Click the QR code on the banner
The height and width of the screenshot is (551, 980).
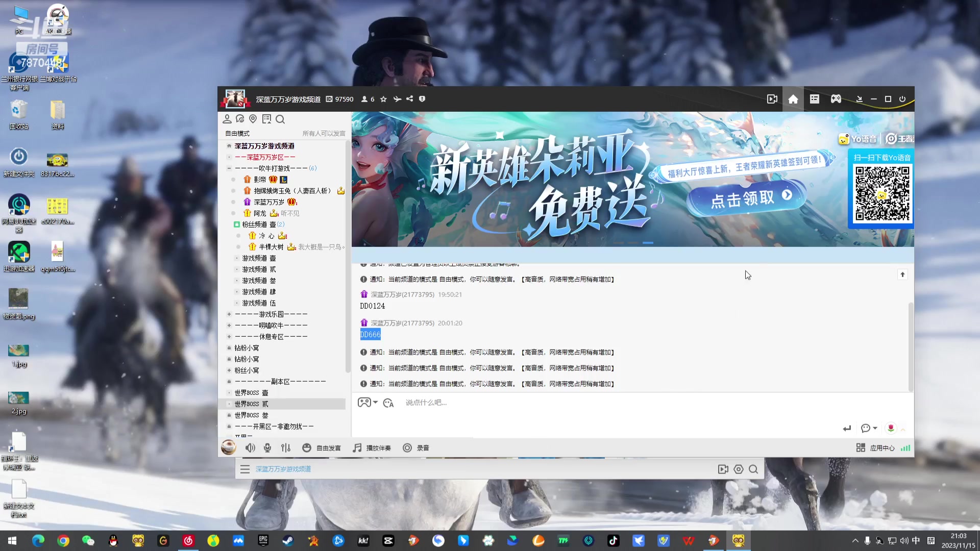point(882,193)
